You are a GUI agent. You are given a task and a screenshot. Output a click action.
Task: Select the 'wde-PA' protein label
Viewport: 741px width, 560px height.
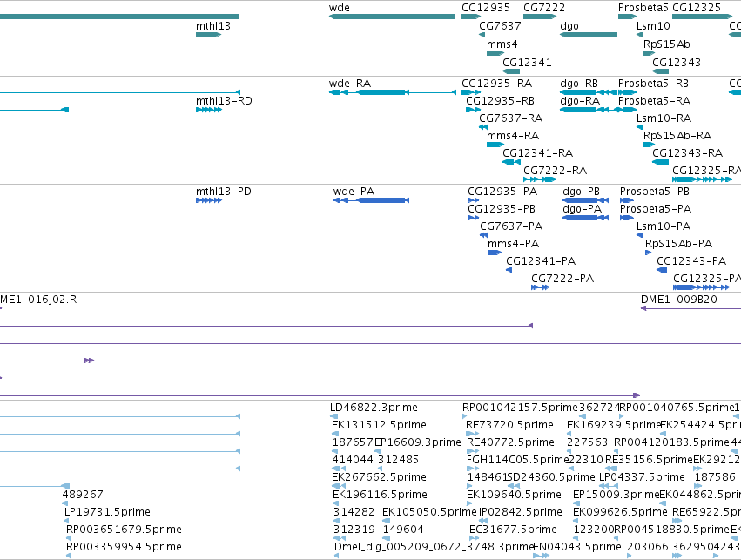coord(354,192)
